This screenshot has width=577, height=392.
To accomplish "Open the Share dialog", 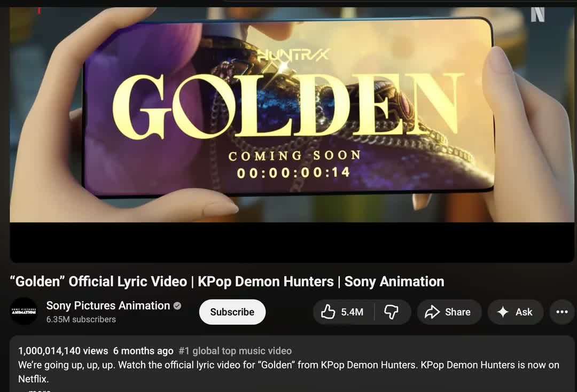I will pyautogui.click(x=449, y=312).
